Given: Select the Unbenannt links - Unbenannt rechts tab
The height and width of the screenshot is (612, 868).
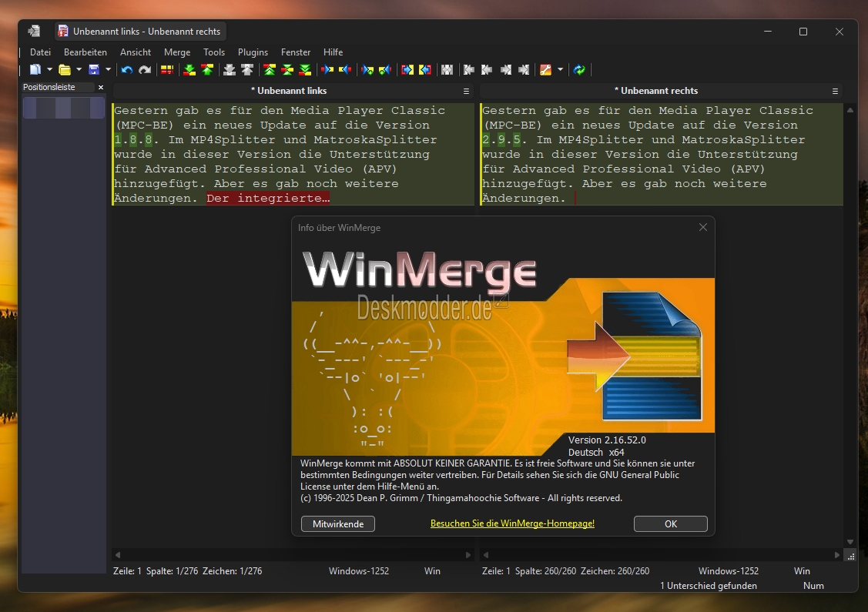Looking at the screenshot, I should (139, 32).
